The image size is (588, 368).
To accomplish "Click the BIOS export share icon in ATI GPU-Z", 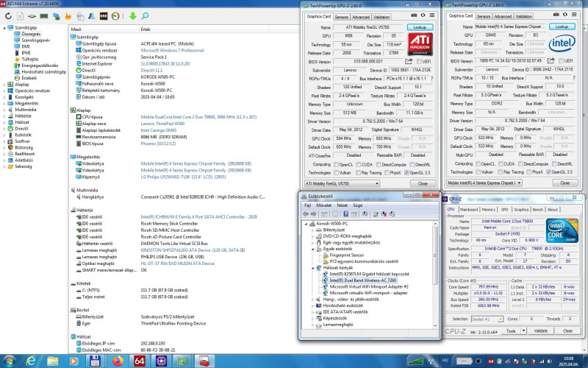I will coord(409,61).
